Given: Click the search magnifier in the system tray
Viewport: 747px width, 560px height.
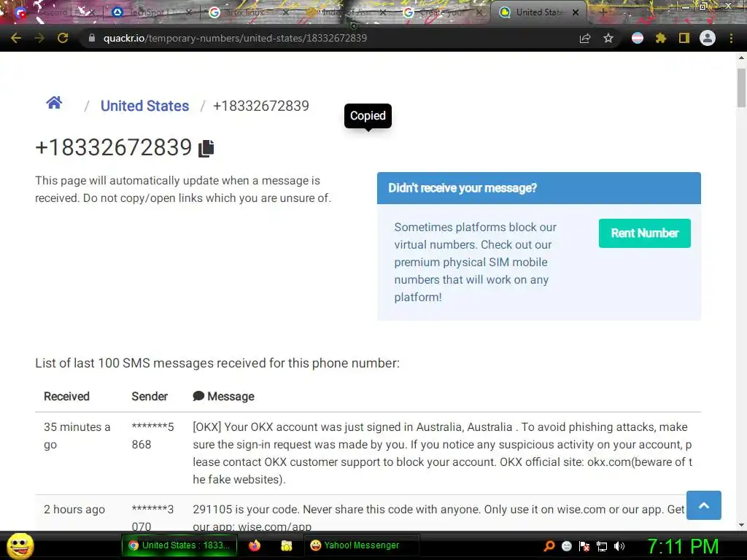Looking at the screenshot, I should [549, 546].
